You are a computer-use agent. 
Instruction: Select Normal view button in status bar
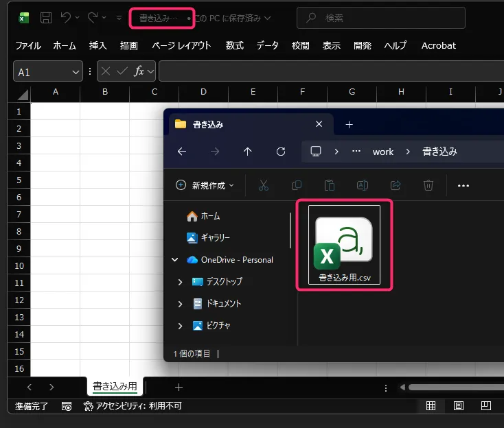click(431, 406)
